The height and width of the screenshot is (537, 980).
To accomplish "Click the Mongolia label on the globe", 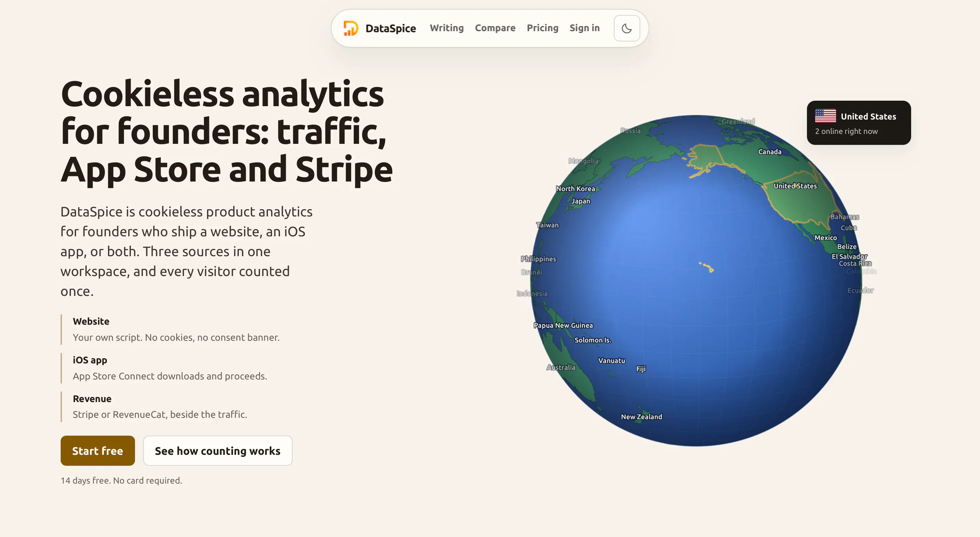I will (583, 161).
